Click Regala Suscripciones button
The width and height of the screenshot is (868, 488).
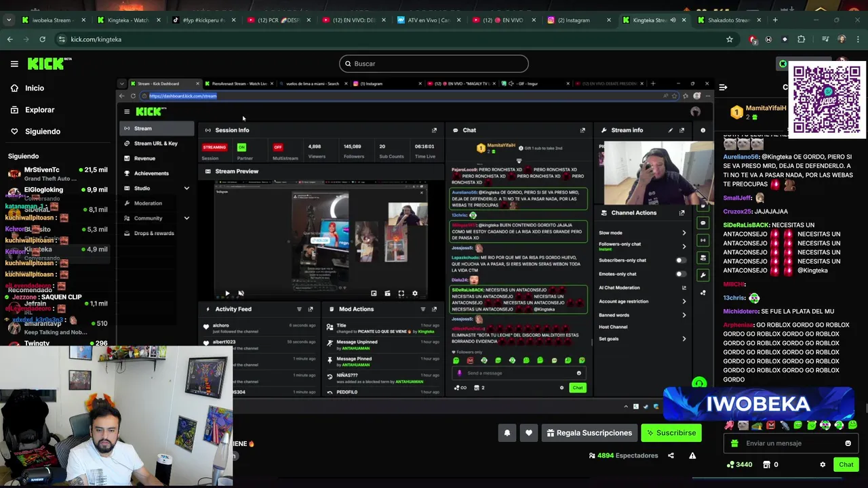coord(589,433)
